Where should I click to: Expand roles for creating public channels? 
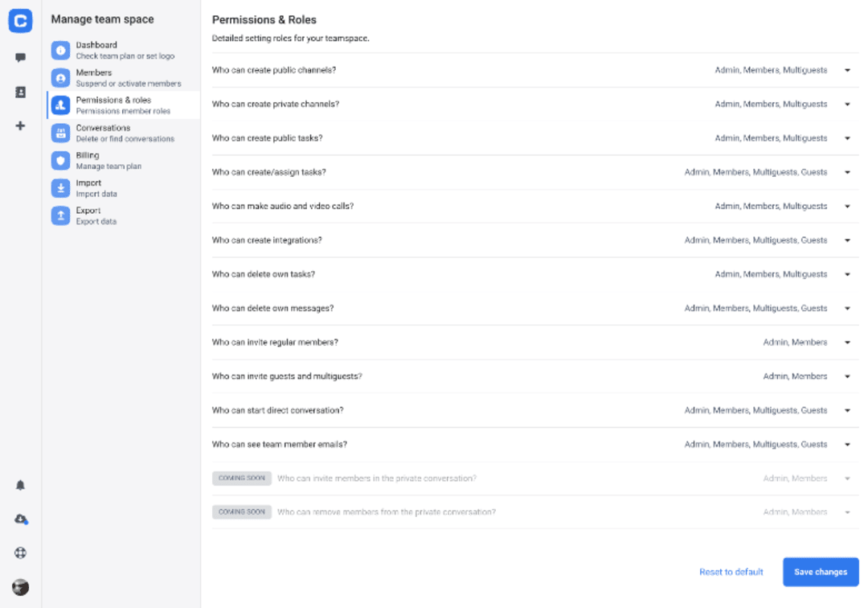tap(847, 71)
